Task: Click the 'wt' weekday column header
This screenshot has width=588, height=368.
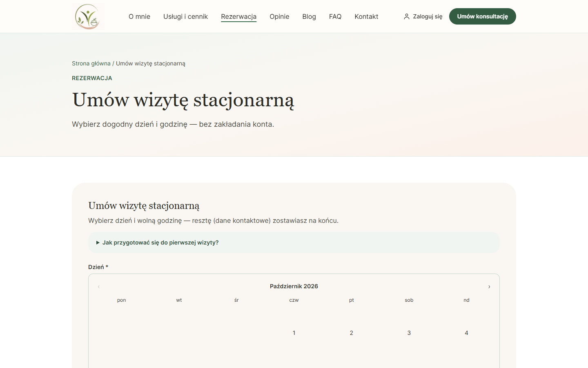Action: click(x=179, y=300)
